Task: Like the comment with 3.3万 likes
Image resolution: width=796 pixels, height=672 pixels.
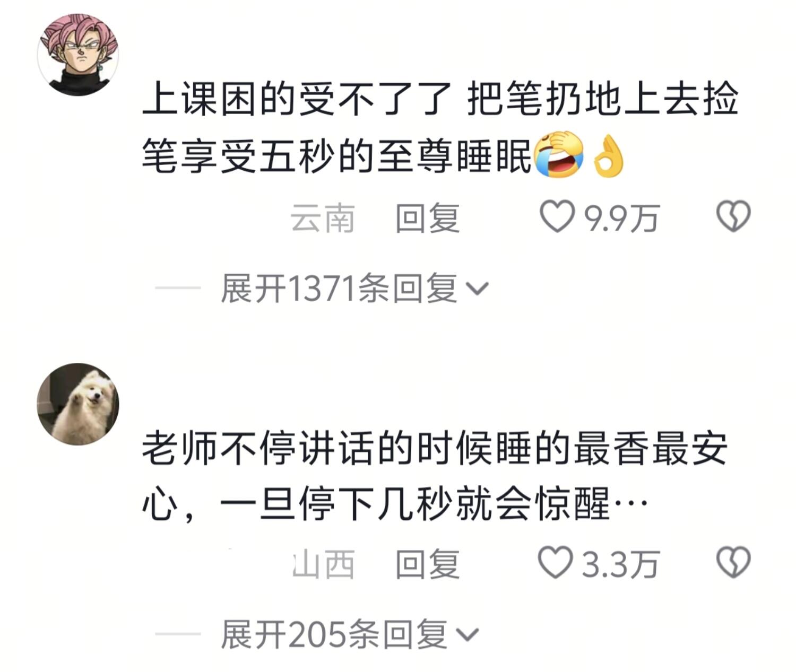Action: click(555, 562)
